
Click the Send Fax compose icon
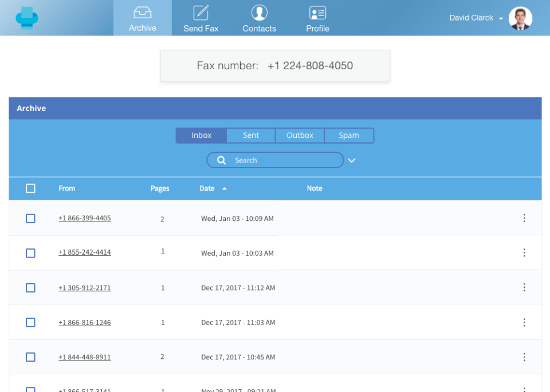[201, 13]
